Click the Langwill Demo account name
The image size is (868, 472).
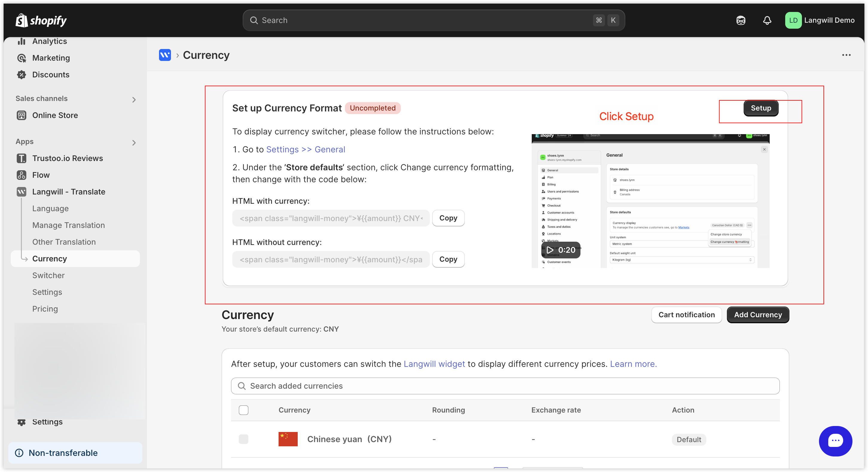pyautogui.click(x=829, y=20)
